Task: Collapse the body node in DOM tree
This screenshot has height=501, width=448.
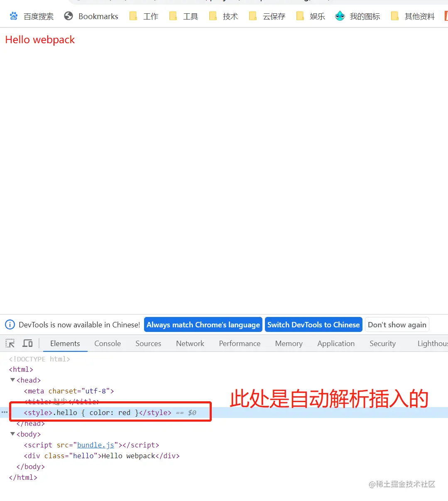Action: pyautogui.click(x=12, y=434)
